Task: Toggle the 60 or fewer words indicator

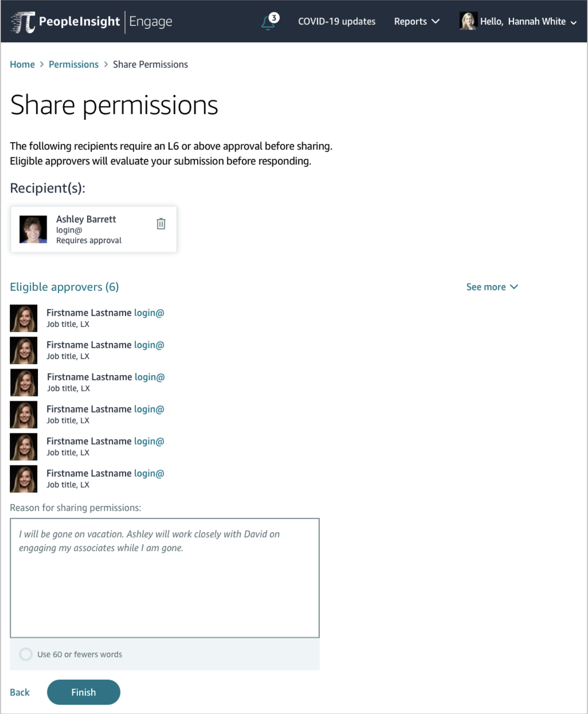Action: click(x=26, y=654)
